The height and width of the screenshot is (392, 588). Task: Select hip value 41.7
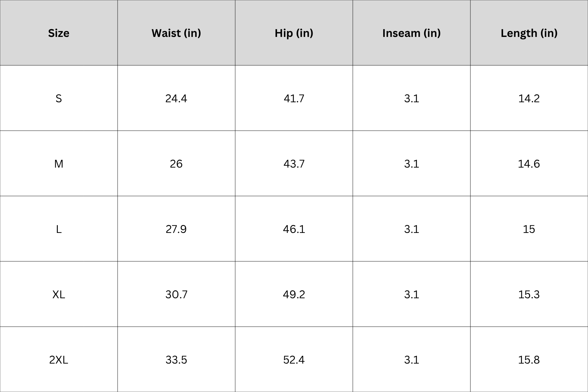tap(294, 98)
